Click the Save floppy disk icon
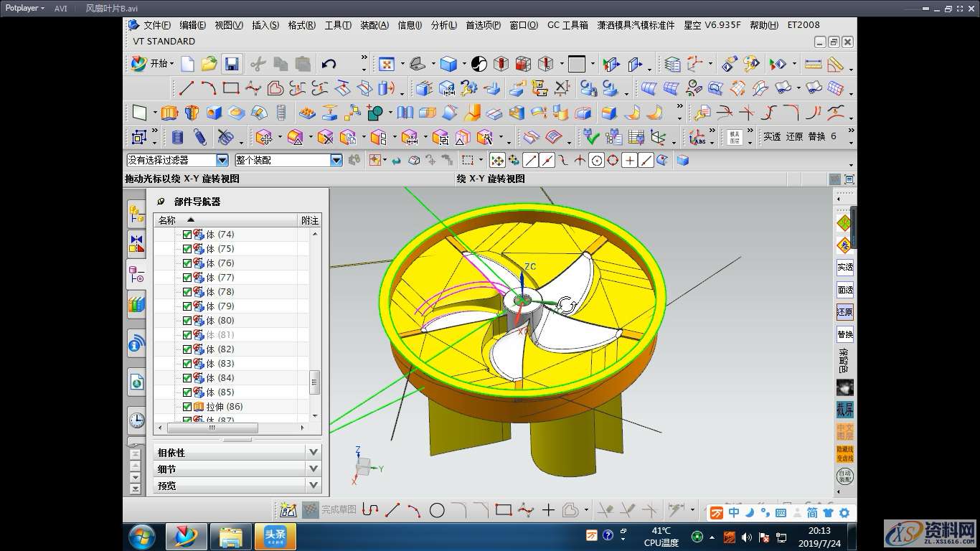 coord(231,64)
